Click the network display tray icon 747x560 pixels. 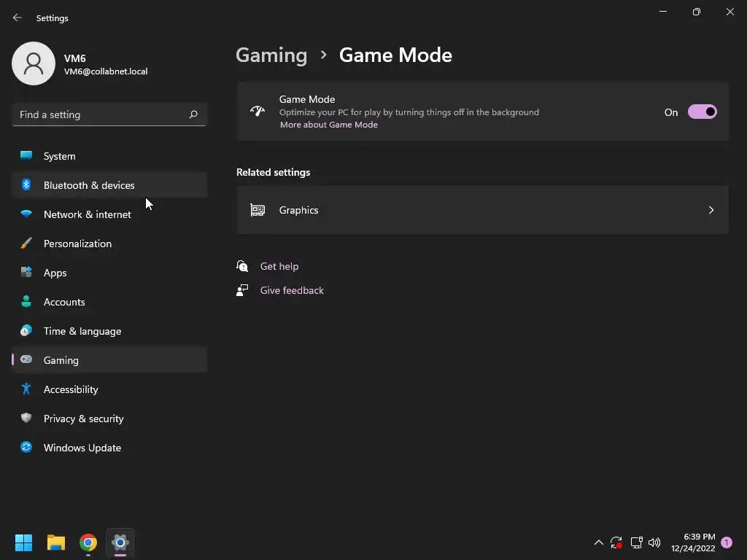click(636, 542)
